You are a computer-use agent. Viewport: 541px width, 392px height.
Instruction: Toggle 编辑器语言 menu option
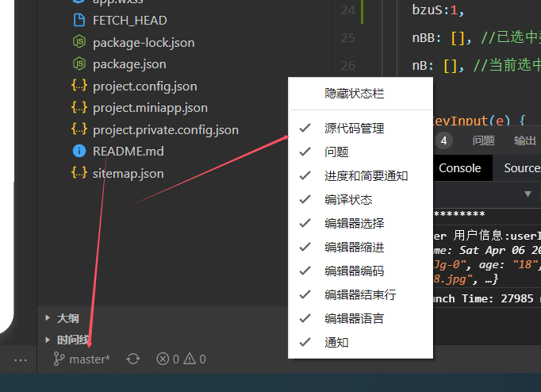(x=361, y=318)
